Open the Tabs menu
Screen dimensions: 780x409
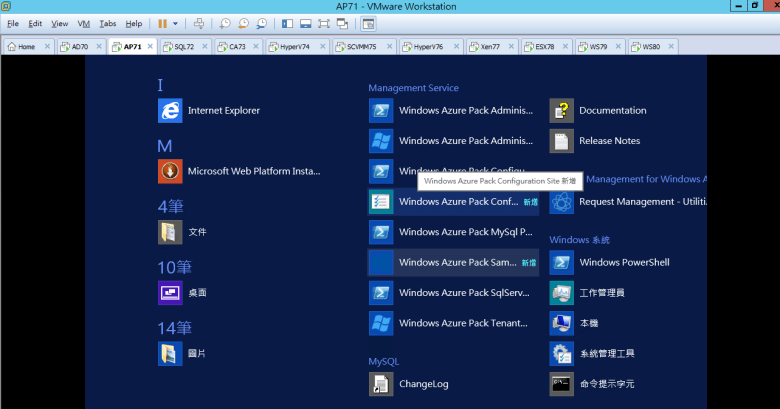pos(107,23)
